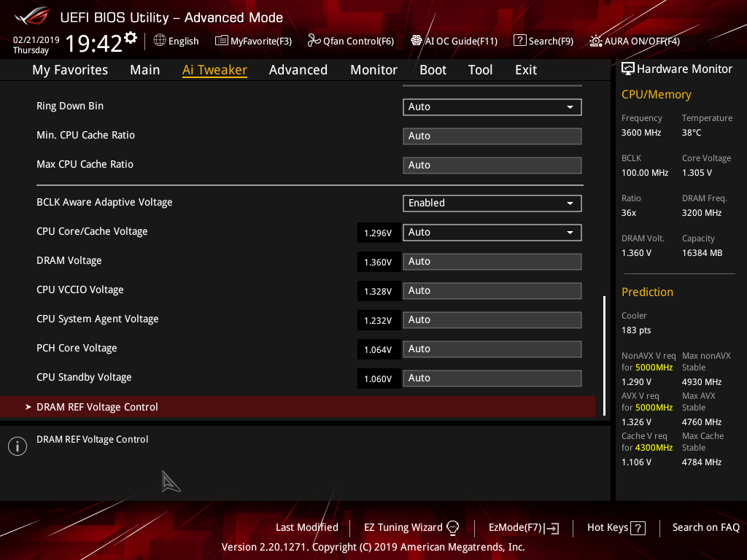
Task: Click PCH Core Voltage Auto field
Action: click(x=492, y=349)
